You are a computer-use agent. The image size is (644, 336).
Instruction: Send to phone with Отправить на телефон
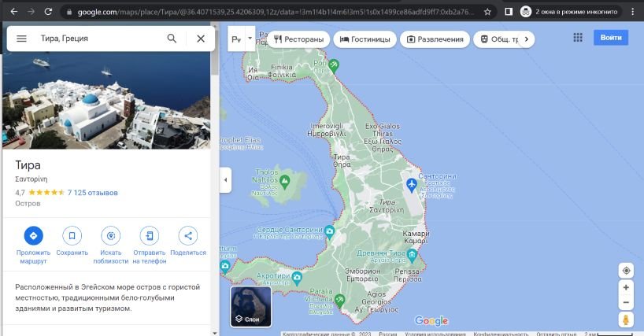click(x=149, y=235)
